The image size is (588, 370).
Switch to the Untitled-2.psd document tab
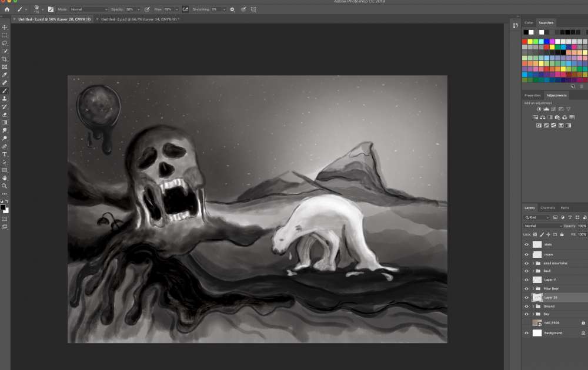139,19
